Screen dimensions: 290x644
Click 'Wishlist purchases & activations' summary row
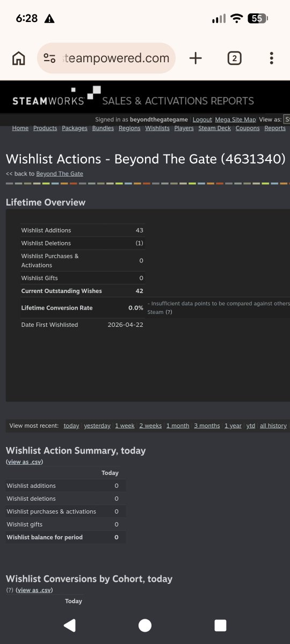(66, 511)
